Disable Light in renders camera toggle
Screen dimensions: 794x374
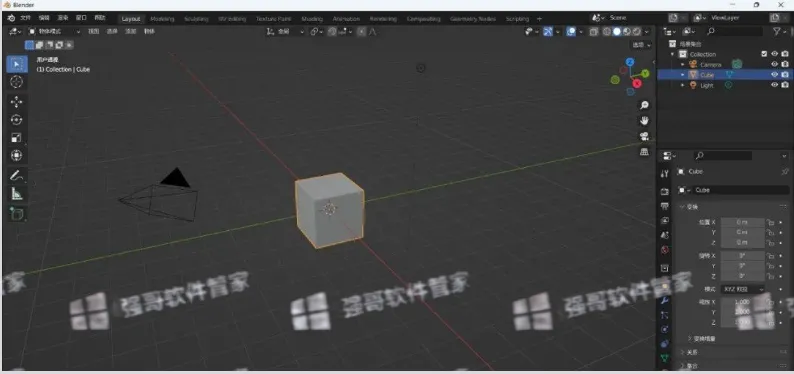[x=785, y=85]
